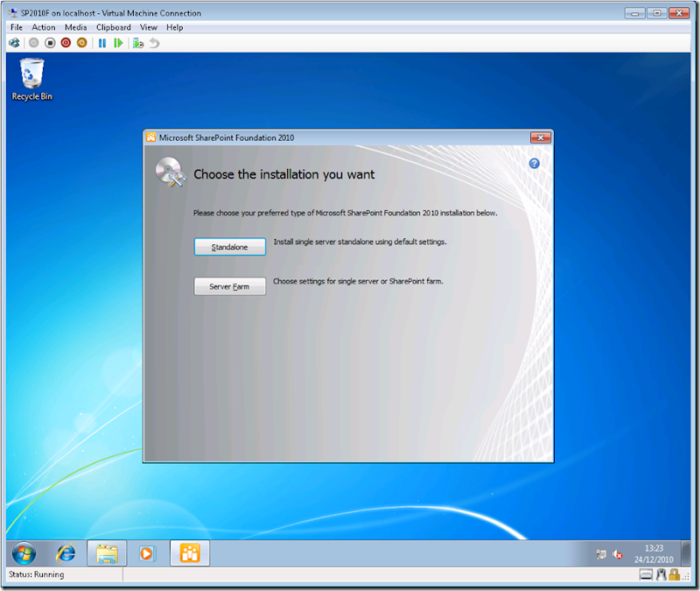Click the muted speaker tray icon
Screen dimensions: 700x591
pyautogui.click(x=618, y=553)
